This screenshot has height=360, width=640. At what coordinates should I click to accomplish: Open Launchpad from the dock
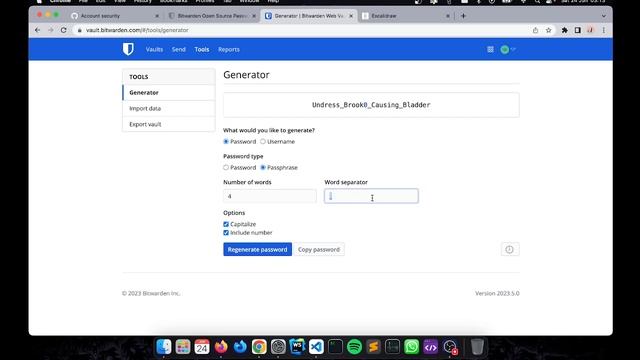click(x=183, y=347)
